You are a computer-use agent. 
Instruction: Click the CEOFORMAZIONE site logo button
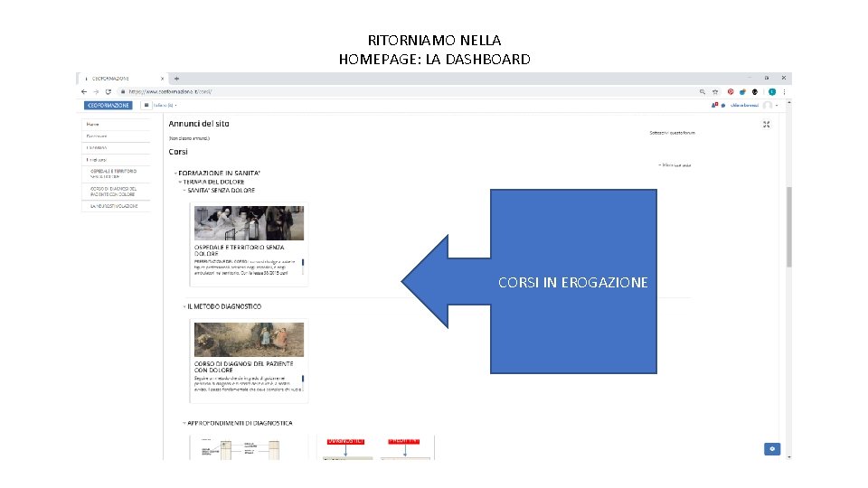click(108, 105)
